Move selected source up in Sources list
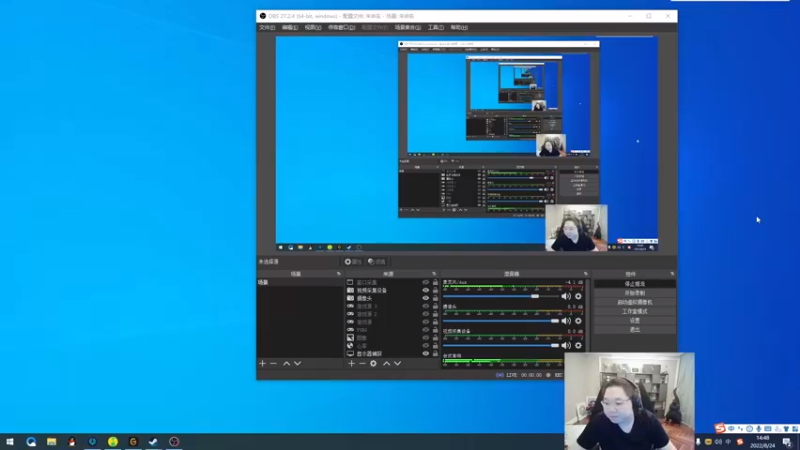This screenshot has height=450, width=800. [386, 363]
